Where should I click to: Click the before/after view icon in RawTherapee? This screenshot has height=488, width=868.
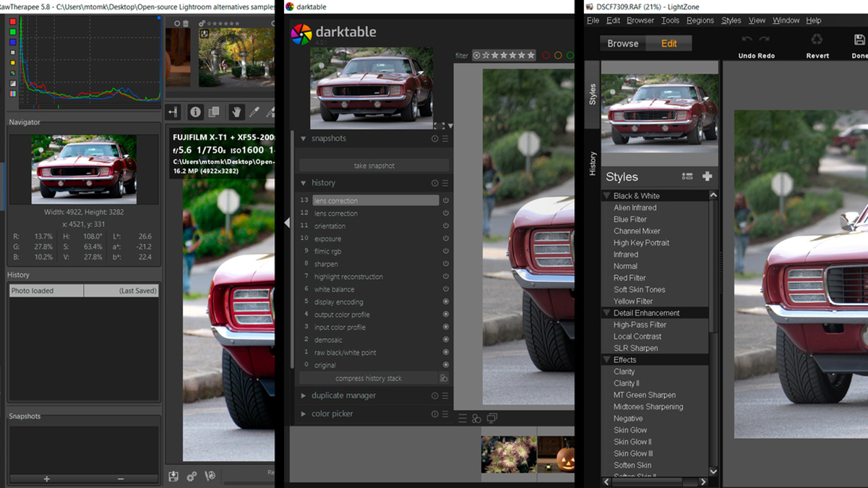coord(214,112)
